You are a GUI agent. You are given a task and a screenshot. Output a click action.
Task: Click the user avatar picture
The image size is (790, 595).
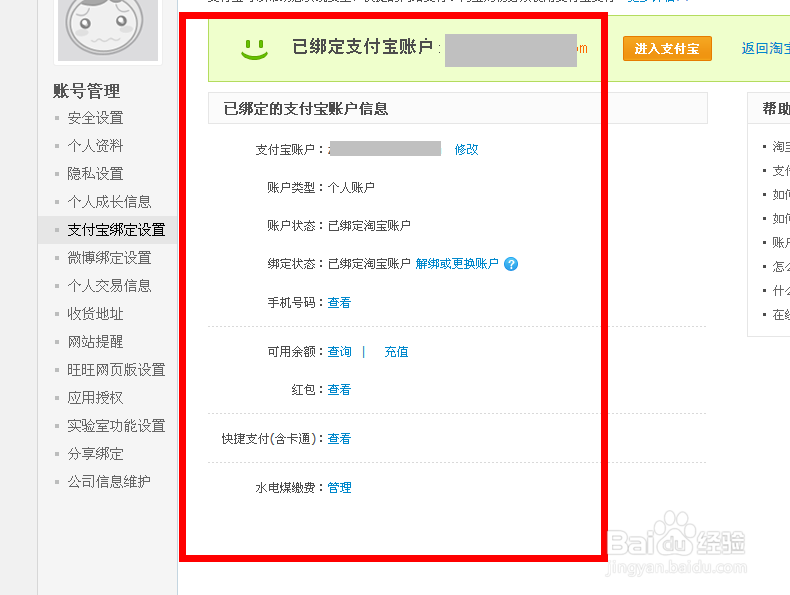tap(108, 30)
